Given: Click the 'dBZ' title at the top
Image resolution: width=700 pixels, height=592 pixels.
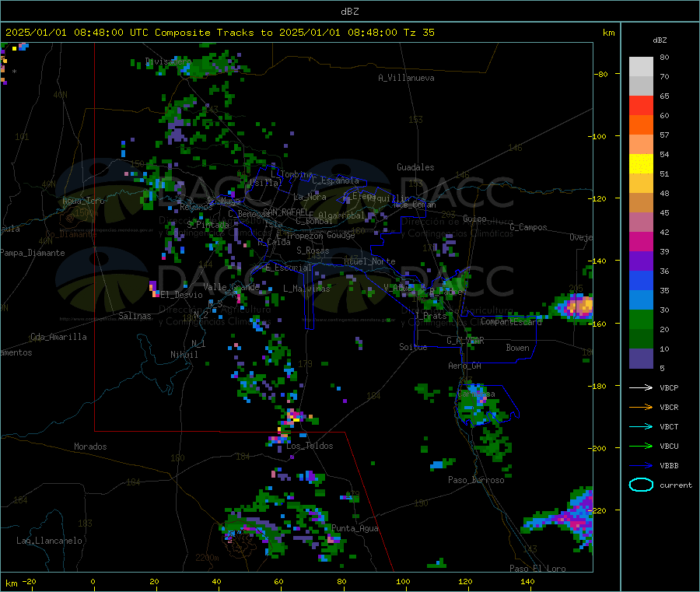Looking at the screenshot, I should click(349, 12).
